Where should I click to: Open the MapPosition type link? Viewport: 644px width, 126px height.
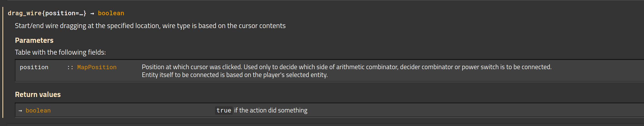tap(97, 67)
